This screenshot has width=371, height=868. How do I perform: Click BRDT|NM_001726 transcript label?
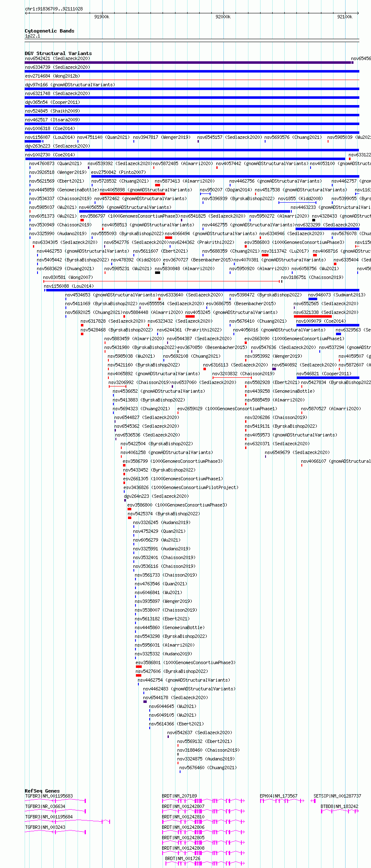(183, 858)
